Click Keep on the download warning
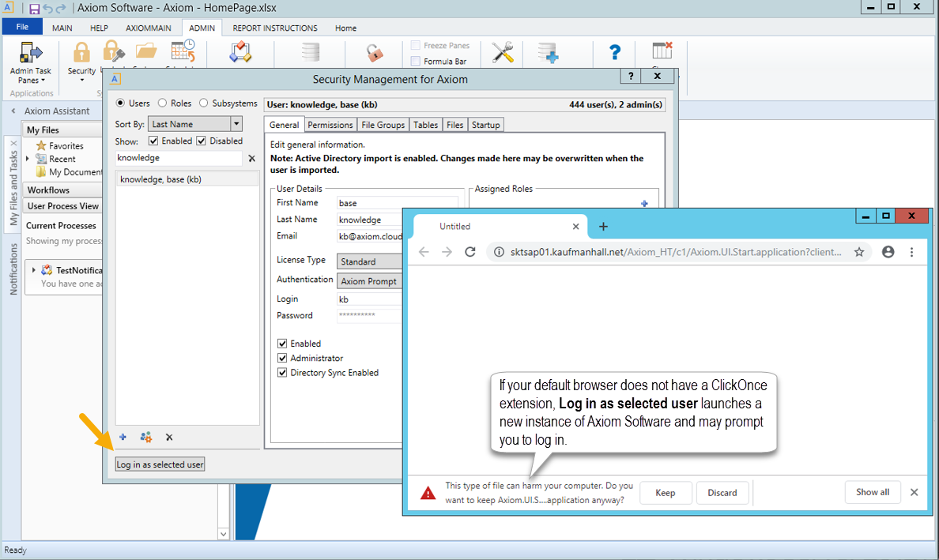This screenshot has height=560, width=939. (x=666, y=492)
